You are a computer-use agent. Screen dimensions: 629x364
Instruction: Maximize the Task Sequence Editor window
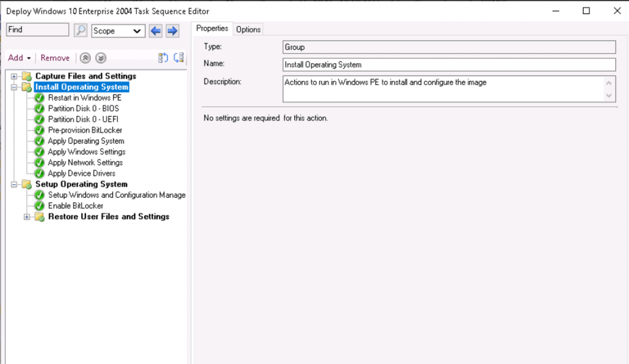point(586,11)
